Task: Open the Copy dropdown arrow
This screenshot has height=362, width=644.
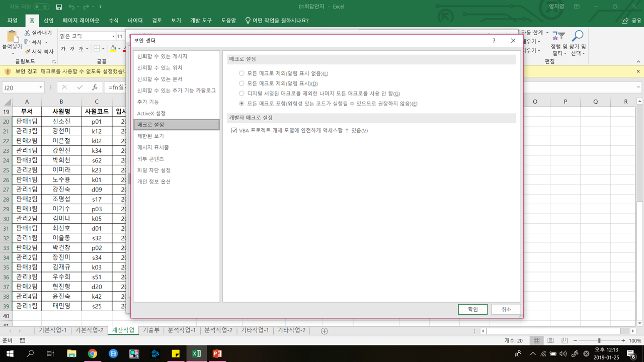Action: [x=46, y=43]
